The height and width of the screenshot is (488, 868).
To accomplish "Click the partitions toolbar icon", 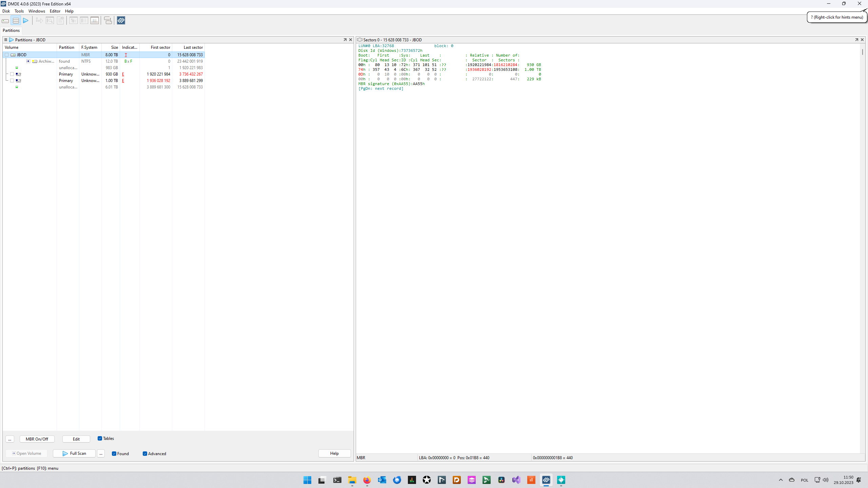I will (16, 21).
